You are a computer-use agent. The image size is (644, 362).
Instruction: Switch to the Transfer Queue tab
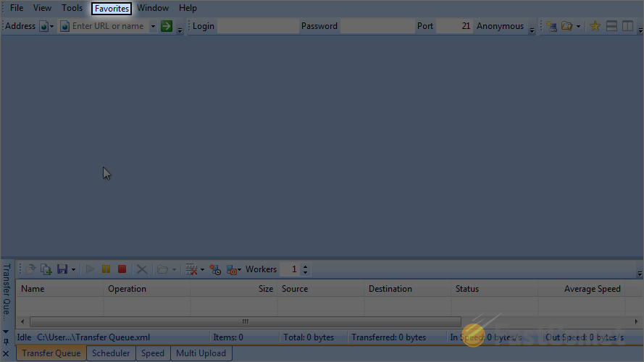tap(51, 353)
